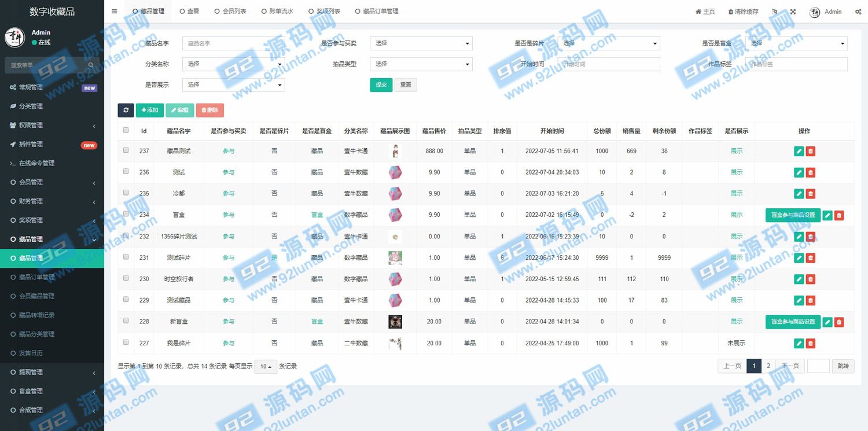Go to page 2 in pagination
The width and height of the screenshot is (868, 431).
click(768, 366)
